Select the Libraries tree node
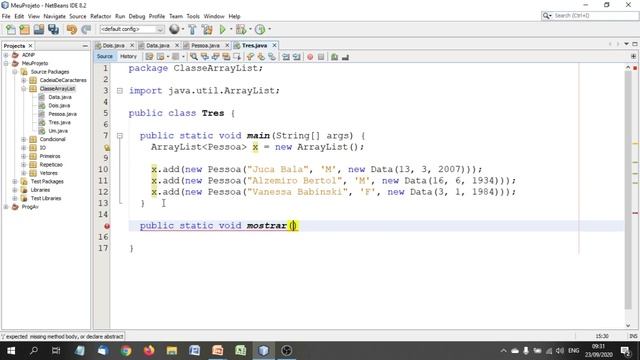The height and width of the screenshot is (360, 640). pyautogui.click(x=40, y=190)
